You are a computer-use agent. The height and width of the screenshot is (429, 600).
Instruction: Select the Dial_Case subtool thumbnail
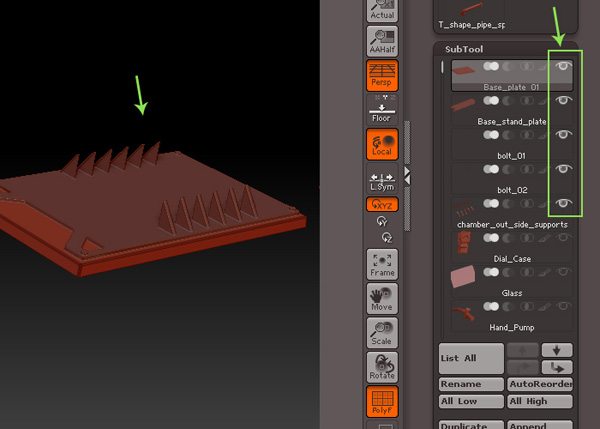coord(463,242)
